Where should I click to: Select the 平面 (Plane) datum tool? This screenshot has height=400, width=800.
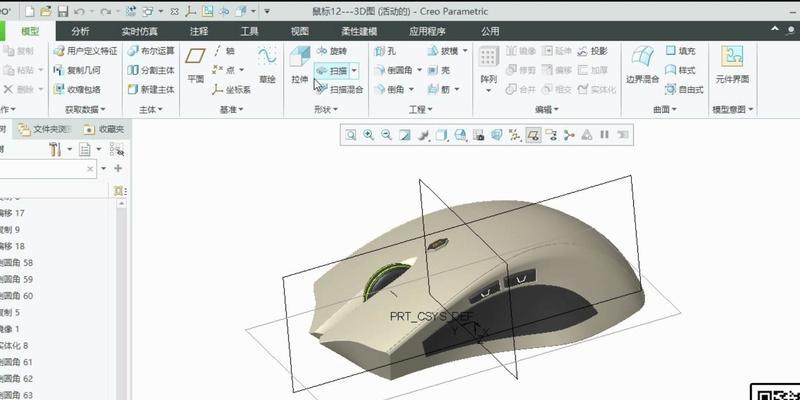[x=195, y=66]
